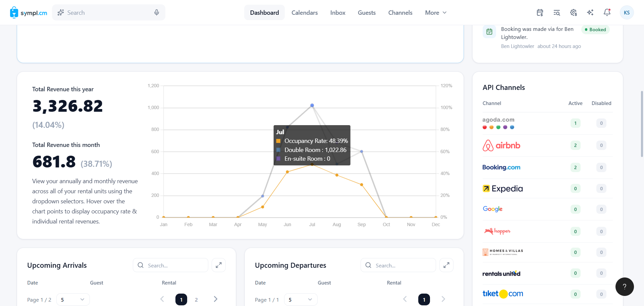The width and height of the screenshot is (644, 306).
Task: Open the More dropdown menu
Action: 436,12
